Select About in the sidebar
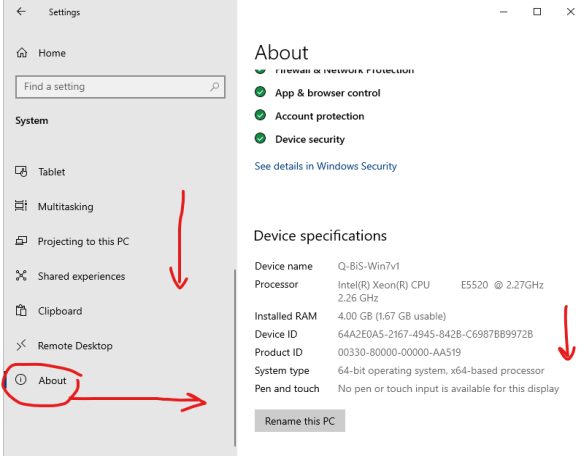Viewport: 583px width, 456px height. [52, 380]
